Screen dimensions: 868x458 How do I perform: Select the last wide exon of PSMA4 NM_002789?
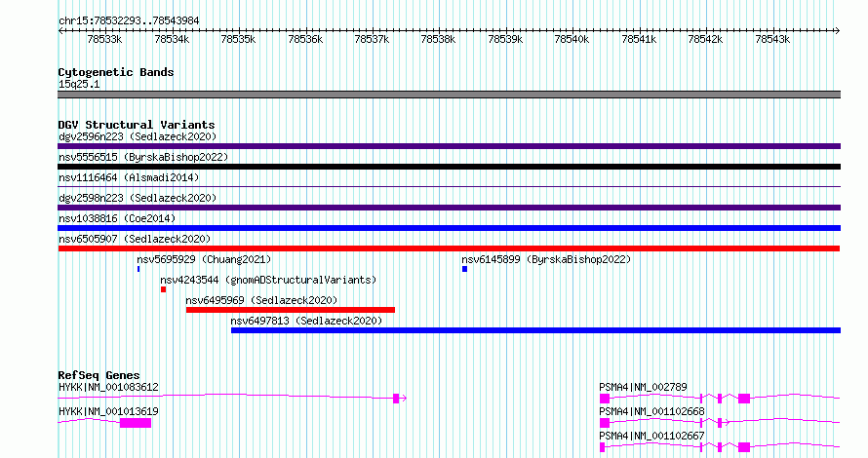click(744, 399)
